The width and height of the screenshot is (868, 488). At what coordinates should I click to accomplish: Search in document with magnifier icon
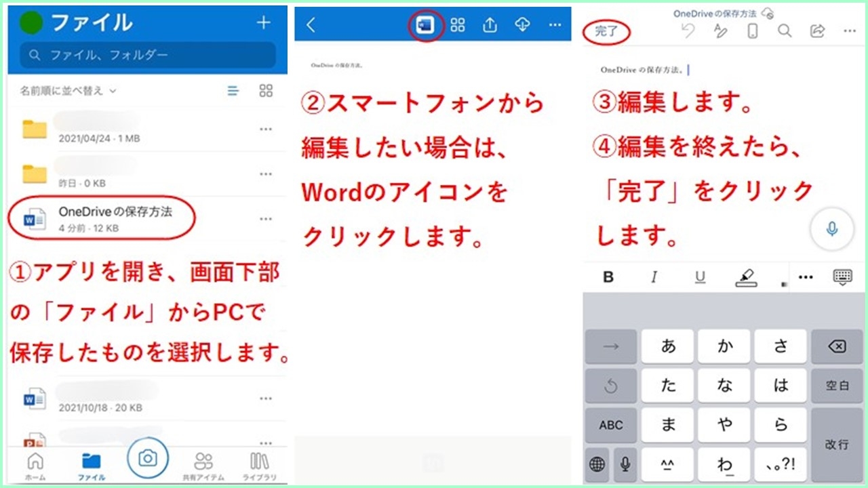pos(785,31)
